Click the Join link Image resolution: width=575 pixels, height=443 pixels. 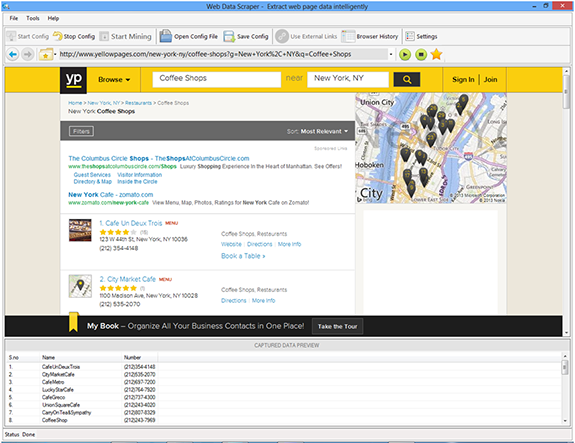click(x=491, y=80)
